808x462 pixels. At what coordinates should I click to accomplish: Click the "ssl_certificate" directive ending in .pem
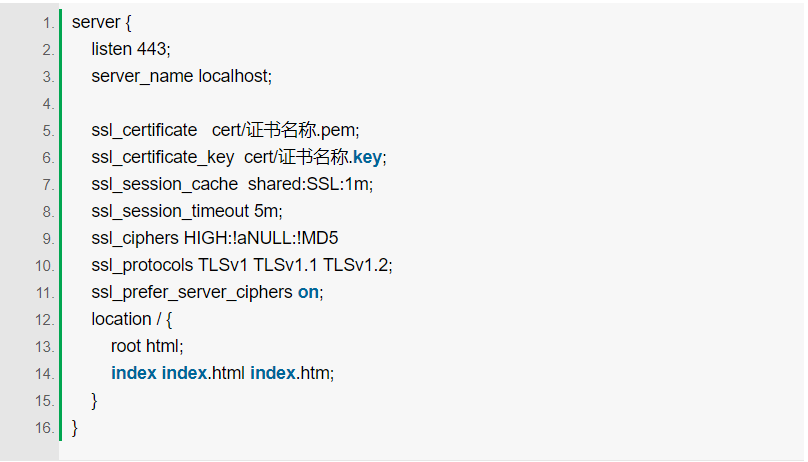point(144,130)
